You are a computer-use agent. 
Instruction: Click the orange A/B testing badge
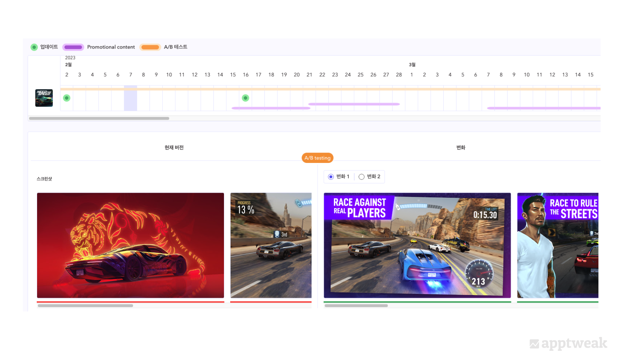318,158
